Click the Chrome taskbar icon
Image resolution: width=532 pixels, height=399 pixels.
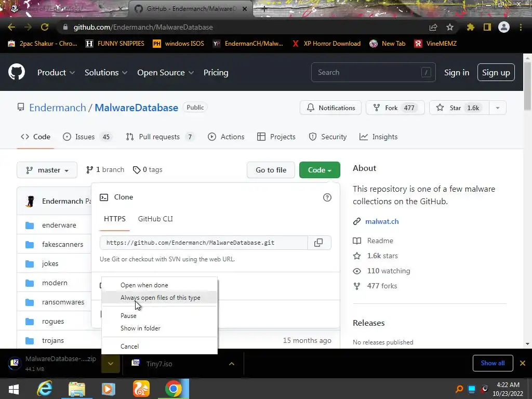[174, 389]
